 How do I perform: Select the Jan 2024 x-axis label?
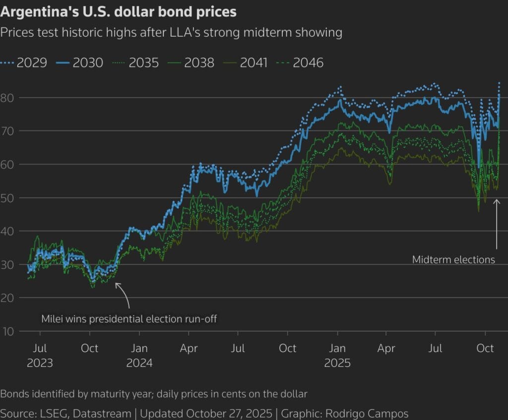(x=139, y=355)
